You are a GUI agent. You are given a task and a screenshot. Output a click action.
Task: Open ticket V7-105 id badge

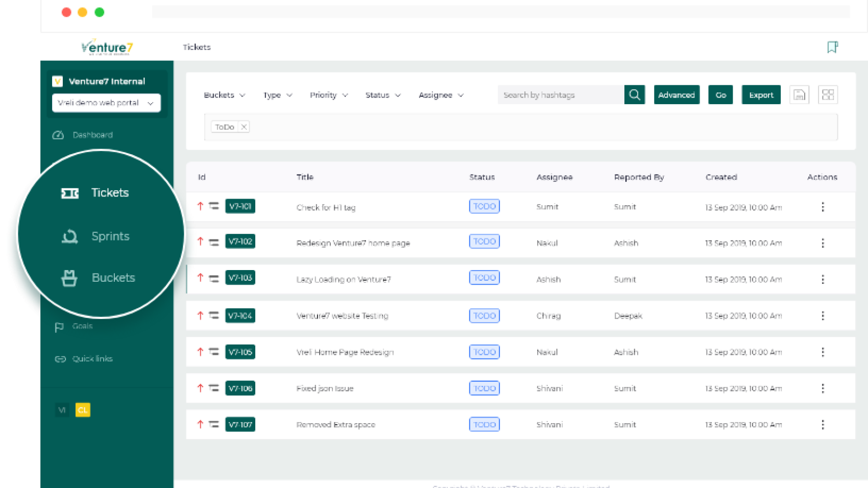pyautogui.click(x=240, y=352)
